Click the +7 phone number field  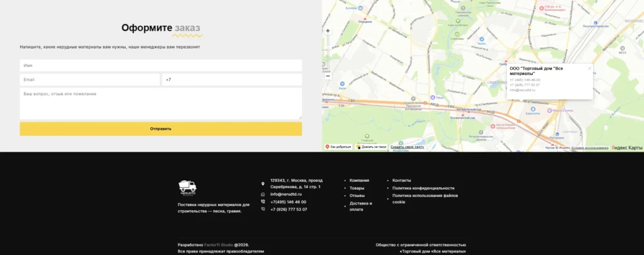[232, 80]
